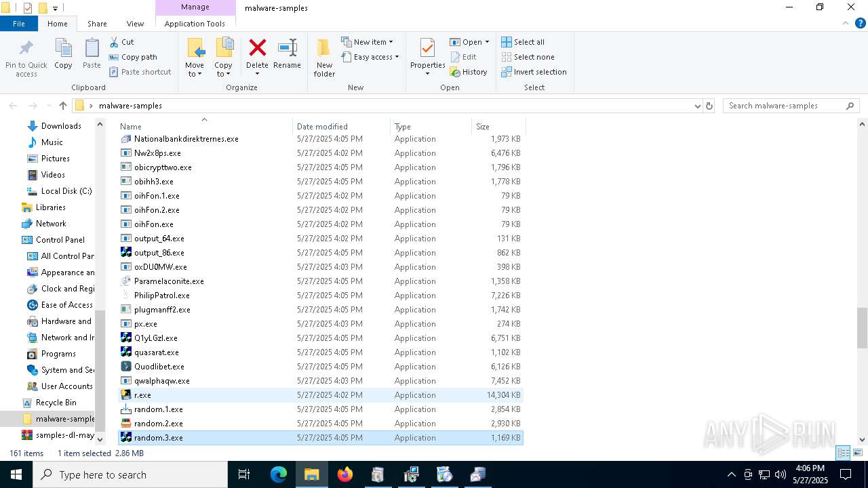
Task: Click Invert selection
Action: click(534, 72)
